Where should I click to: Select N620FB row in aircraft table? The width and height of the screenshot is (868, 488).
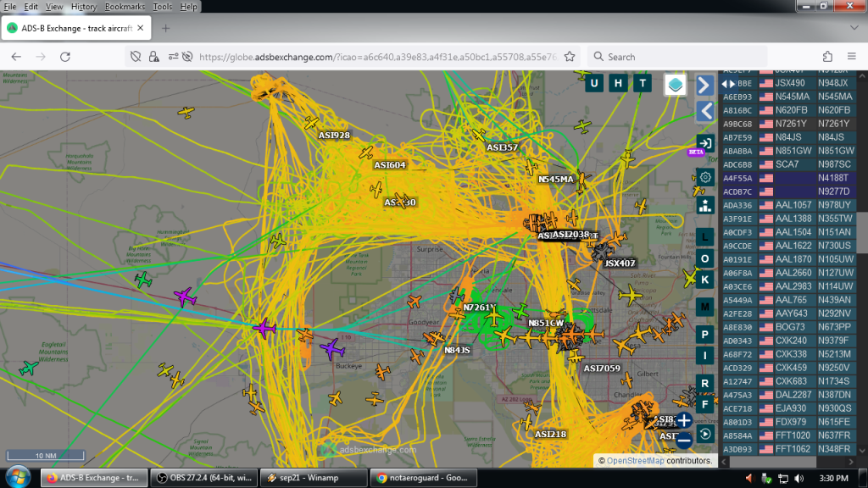(x=789, y=110)
